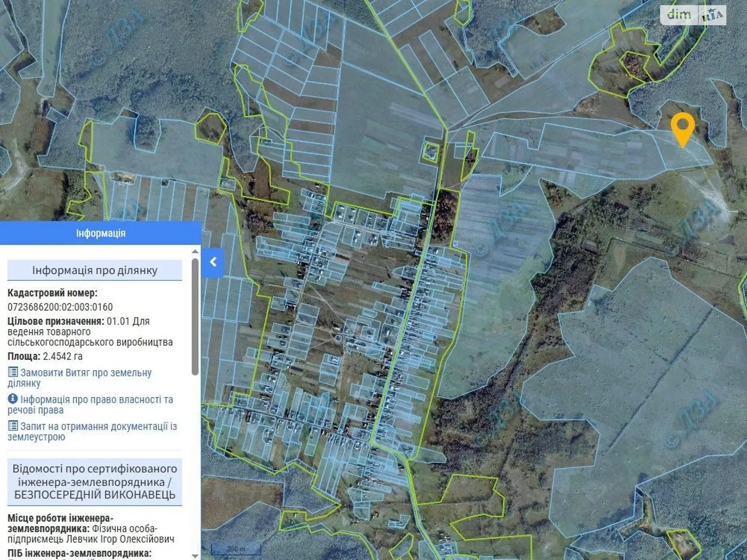Select the Інформація panel header tab
747x560 pixels.
100,233
